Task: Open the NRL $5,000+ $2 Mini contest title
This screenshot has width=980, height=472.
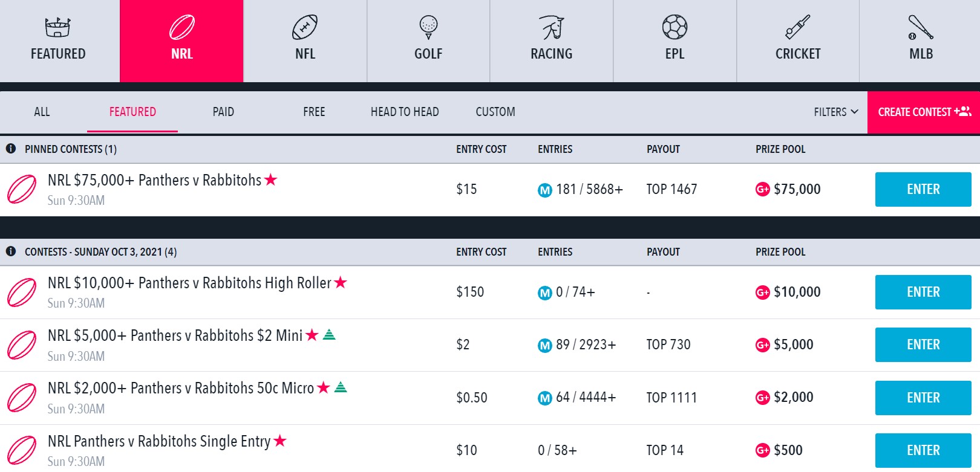Action: pos(175,335)
